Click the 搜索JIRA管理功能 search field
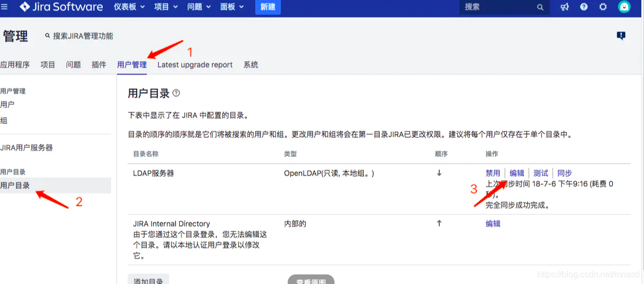Image resolution: width=644 pixels, height=284 pixels. click(80, 36)
